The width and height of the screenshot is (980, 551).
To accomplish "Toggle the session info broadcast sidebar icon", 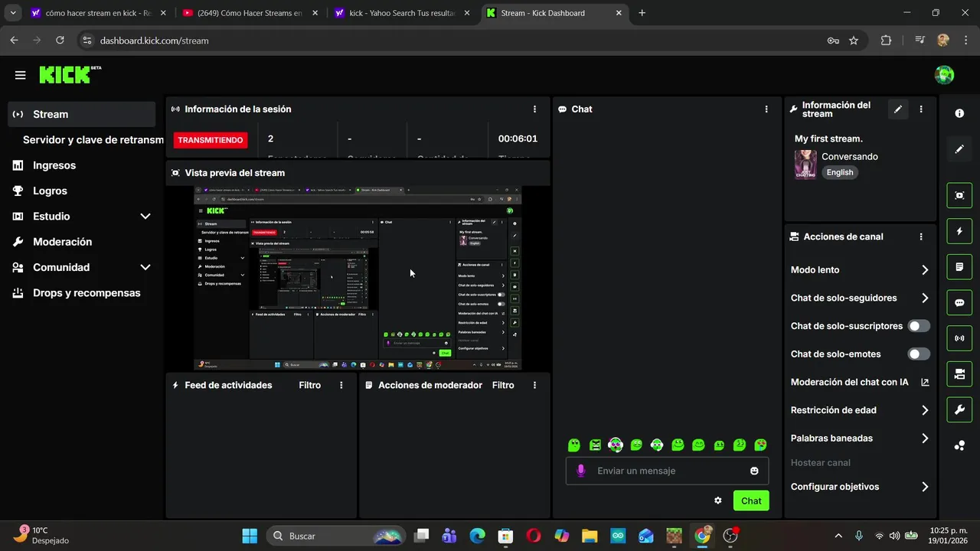I will (x=959, y=338).
